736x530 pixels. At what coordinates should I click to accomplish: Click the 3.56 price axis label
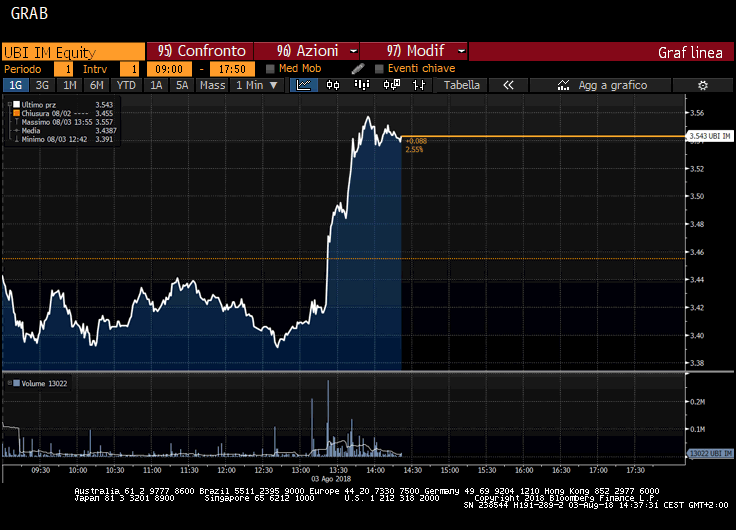point(697,113)
